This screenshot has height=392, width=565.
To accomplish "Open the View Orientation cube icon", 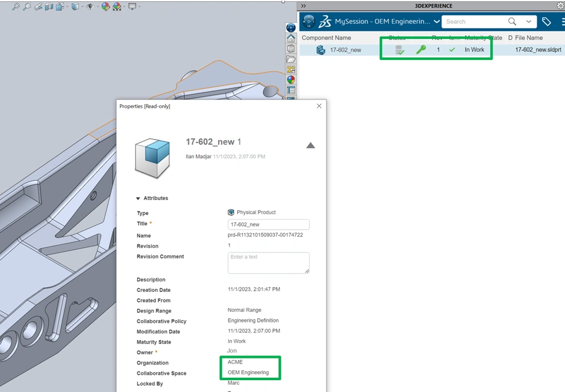I will pos(60,6).
